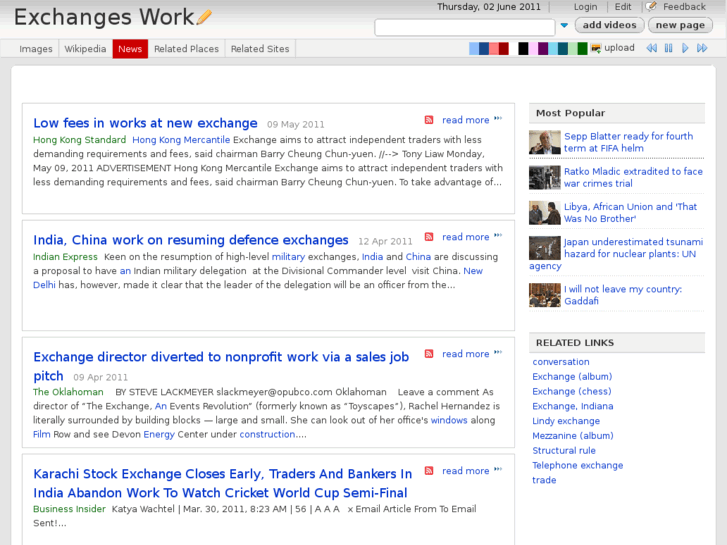The image size is (727, 545).
Task: Click the Business Insider source link
Action: click(70, 509)
